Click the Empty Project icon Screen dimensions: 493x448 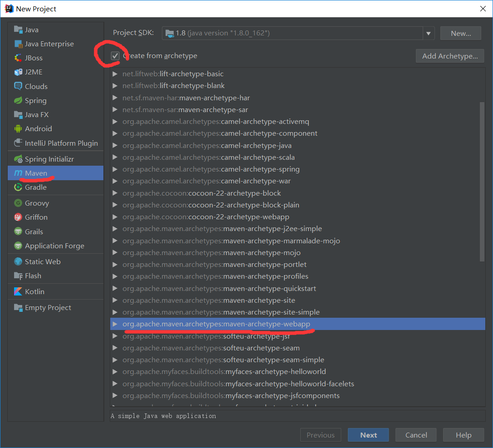point(18,308)
